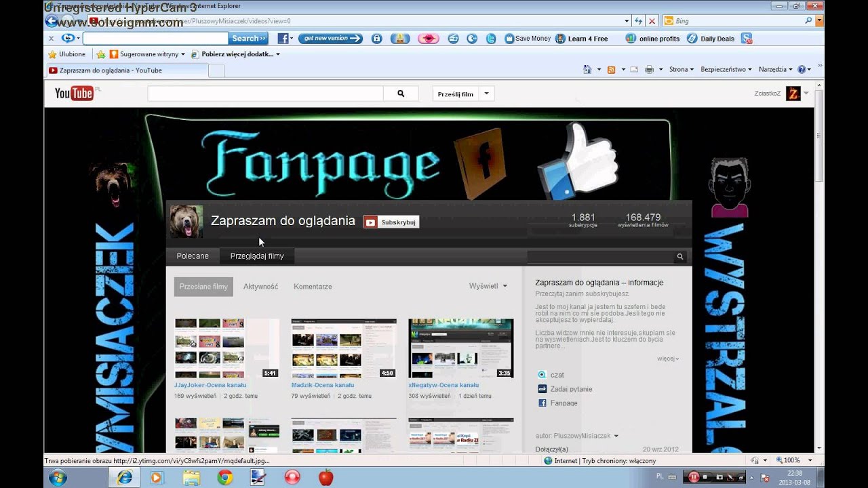This screenshot has height=488, width=868.
Task: Click the padlock toolbar icon
Action: click(377, 39)
